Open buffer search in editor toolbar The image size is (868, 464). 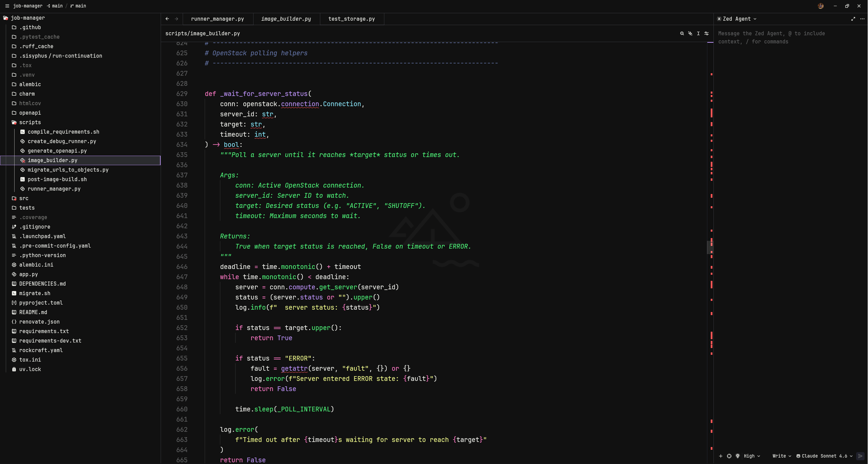(682, 34)
